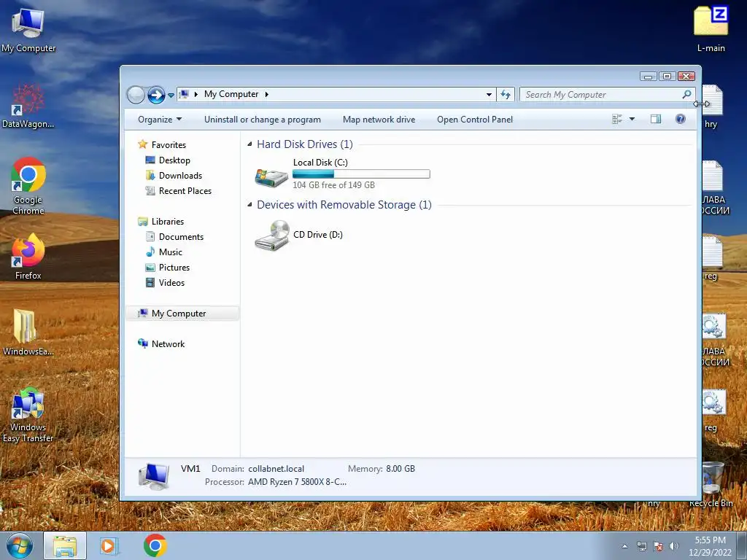
Task: Open My Computer desktop icon
Action: pyautogui.click(x=28, y=29)
